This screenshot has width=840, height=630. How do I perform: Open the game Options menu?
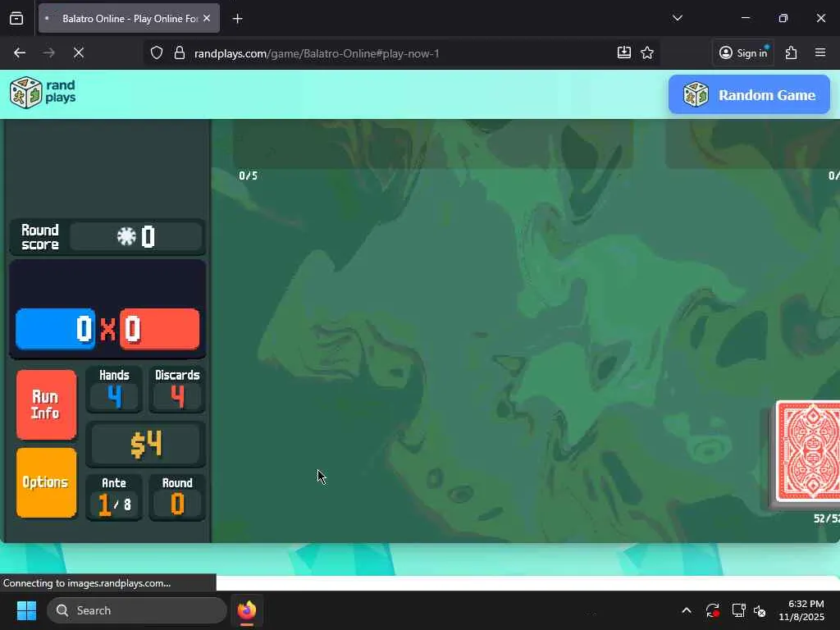coord(46,482)
